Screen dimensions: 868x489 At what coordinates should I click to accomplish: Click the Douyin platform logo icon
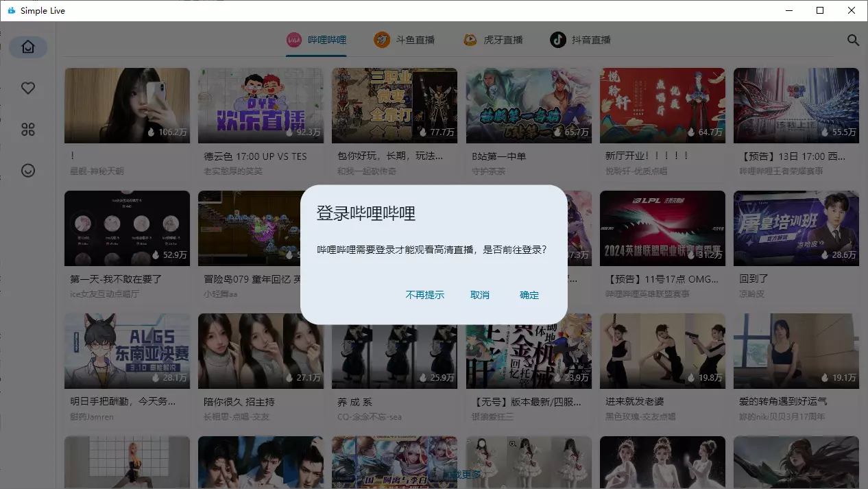coord(558,40)
